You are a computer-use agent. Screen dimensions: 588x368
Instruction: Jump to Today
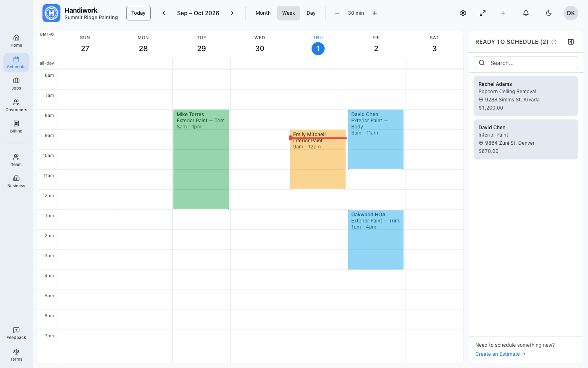[138, 13]
